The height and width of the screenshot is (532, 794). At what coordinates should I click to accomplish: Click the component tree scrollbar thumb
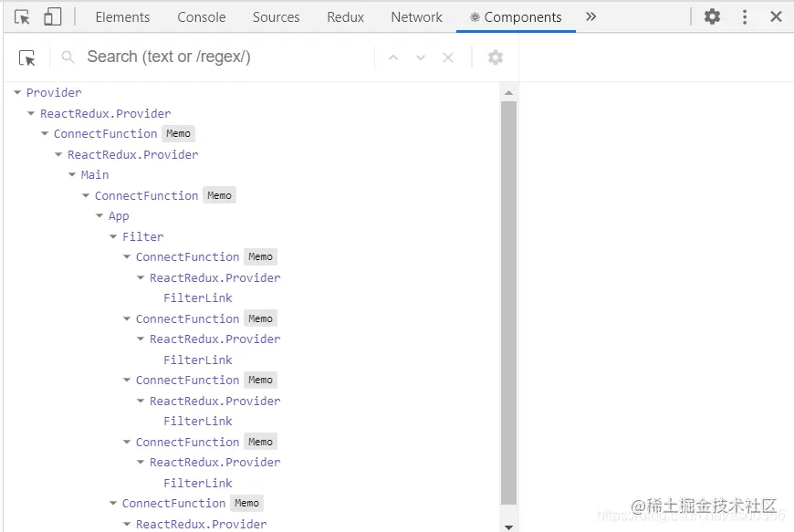point(508,303)
